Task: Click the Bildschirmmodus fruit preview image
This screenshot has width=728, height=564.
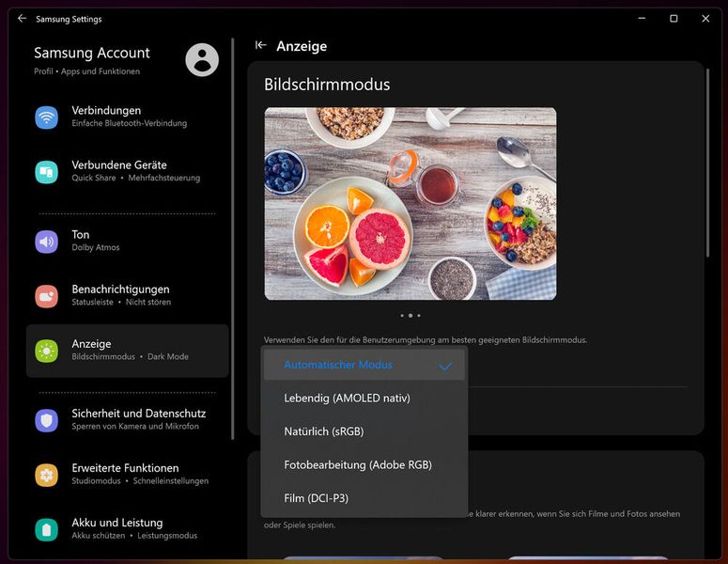Action: [x=410, y=203]
